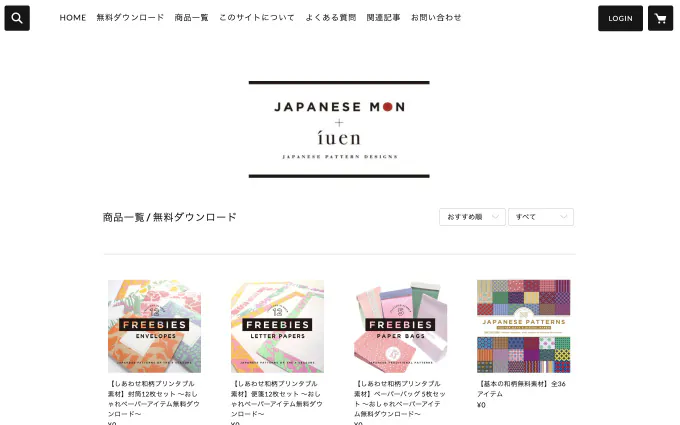Open Freebies Envelopes product thumbnail
This screenshot has width=680, height=425.
tap(154, 326)
